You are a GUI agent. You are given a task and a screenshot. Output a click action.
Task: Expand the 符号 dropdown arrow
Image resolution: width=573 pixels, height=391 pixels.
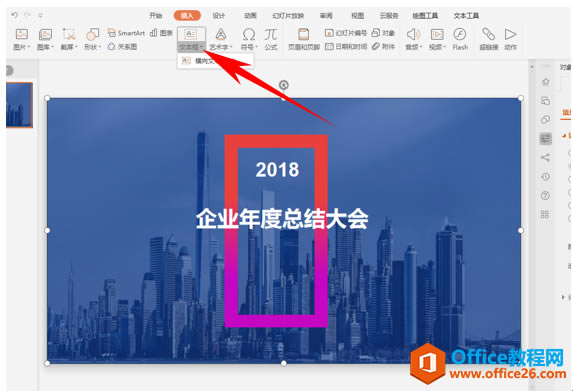point(257,47)
